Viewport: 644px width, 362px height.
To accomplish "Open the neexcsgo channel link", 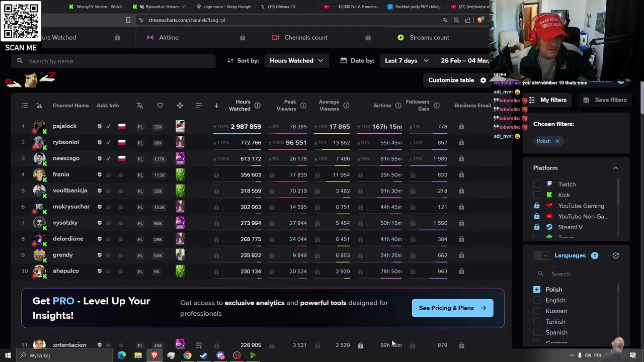I will pos(66,158).
